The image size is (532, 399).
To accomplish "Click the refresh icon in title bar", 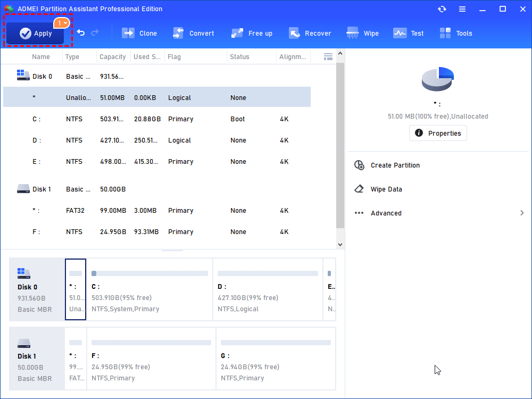I will (442, 9).
